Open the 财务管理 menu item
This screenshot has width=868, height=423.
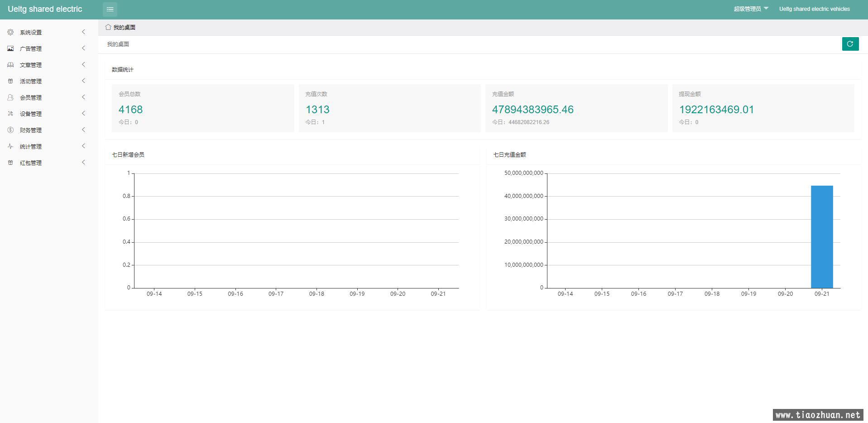(49, 130)
